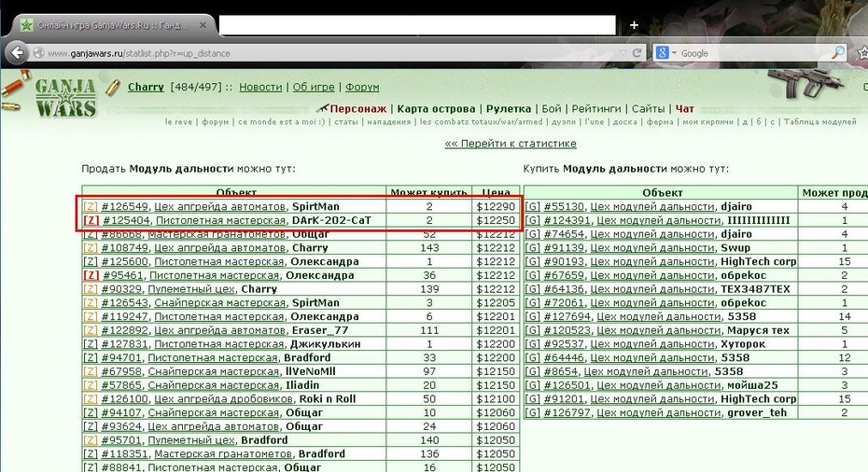Open the Новости link
868x472 pixels.
tap(260, 87)
